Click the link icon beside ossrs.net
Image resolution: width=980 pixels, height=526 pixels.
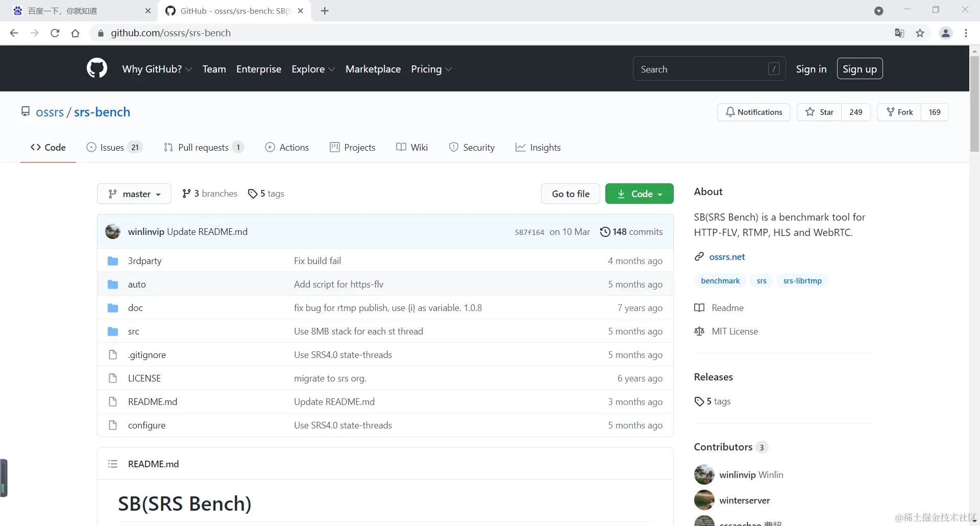tap(699, 256)
